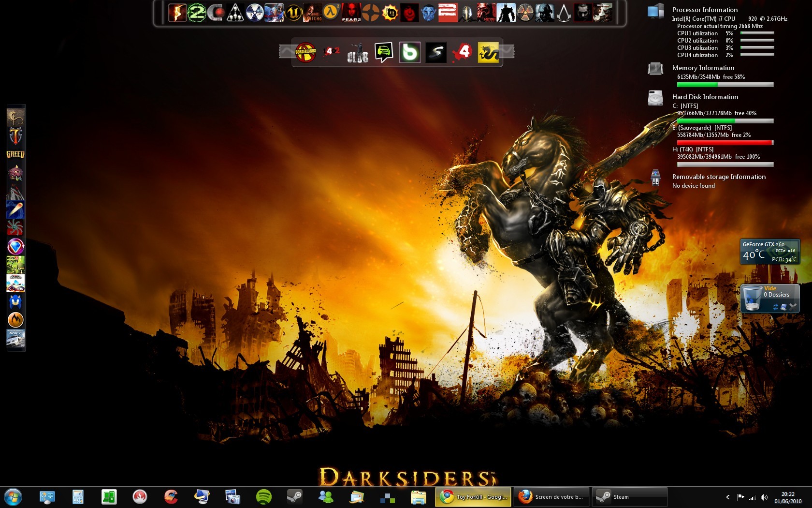Open Mini Ninjas in left dock
Viewport: 812px width, 508px height.
pyautogui.click(x=15, y=265)
